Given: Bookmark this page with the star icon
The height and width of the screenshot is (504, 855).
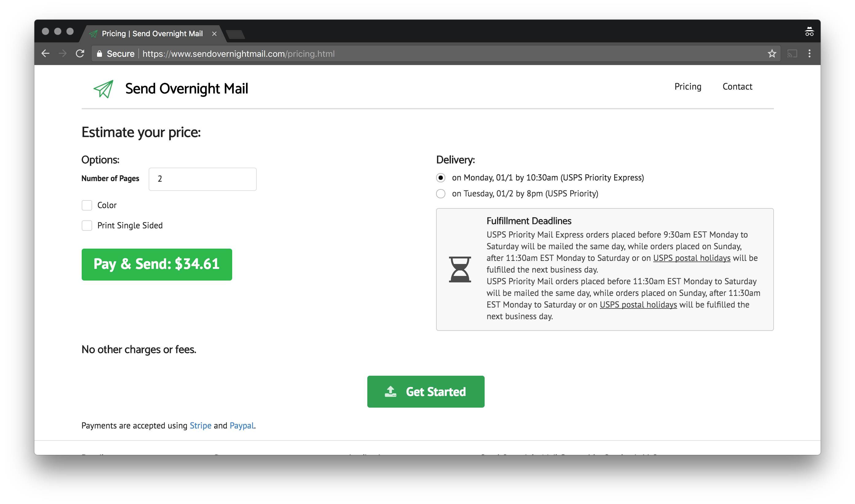Looking at the screenshot, I should point(772,54).
